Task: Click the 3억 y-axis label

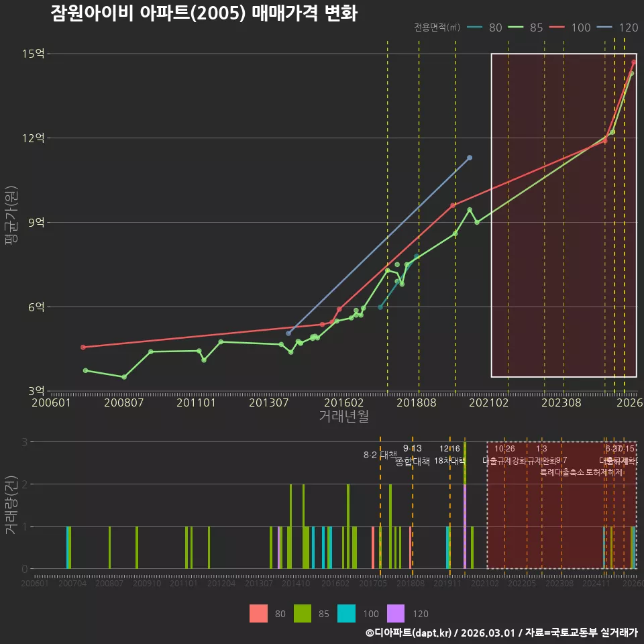Action: tap(36, 391)
